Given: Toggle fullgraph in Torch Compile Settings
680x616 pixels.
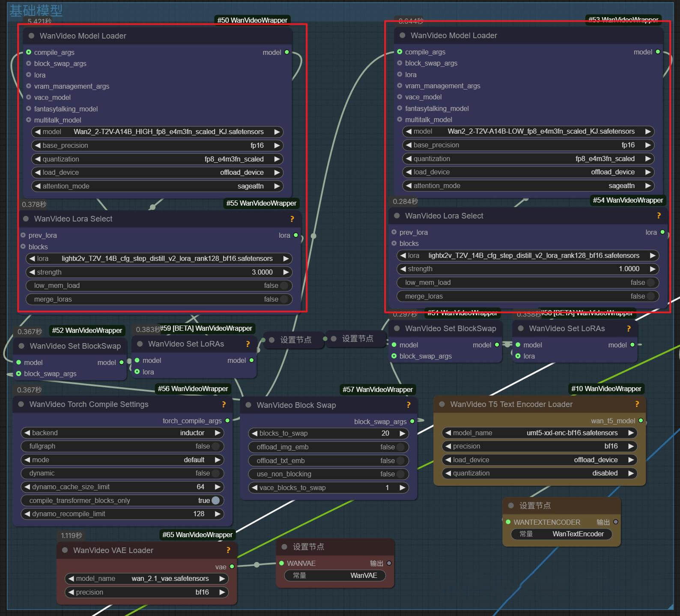Looking at the screenshot, I should tap(122, 446).
